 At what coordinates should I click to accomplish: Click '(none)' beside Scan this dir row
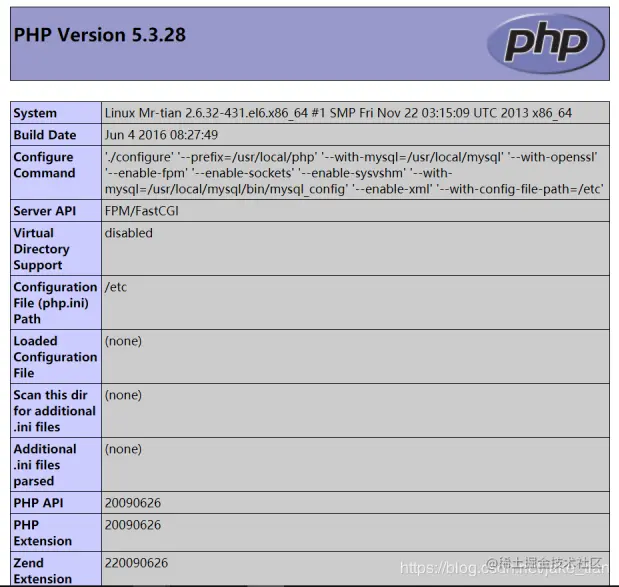123,395
